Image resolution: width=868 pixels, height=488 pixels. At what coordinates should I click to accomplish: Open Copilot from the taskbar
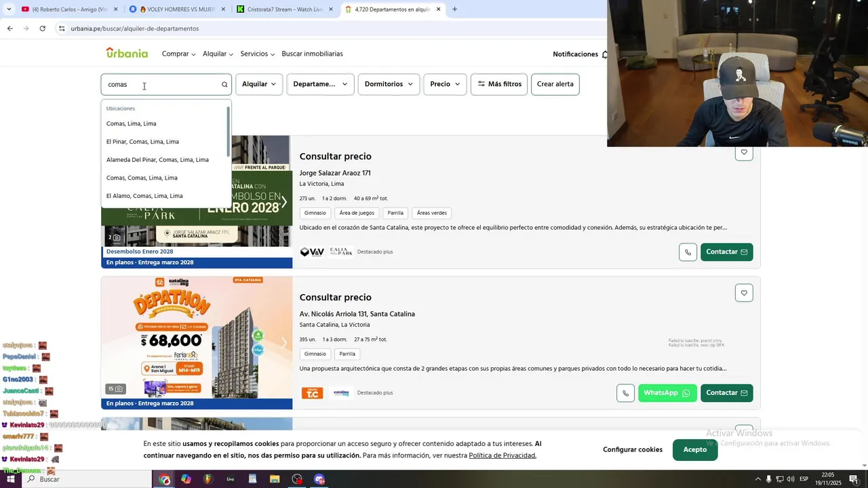coord(186,479)
